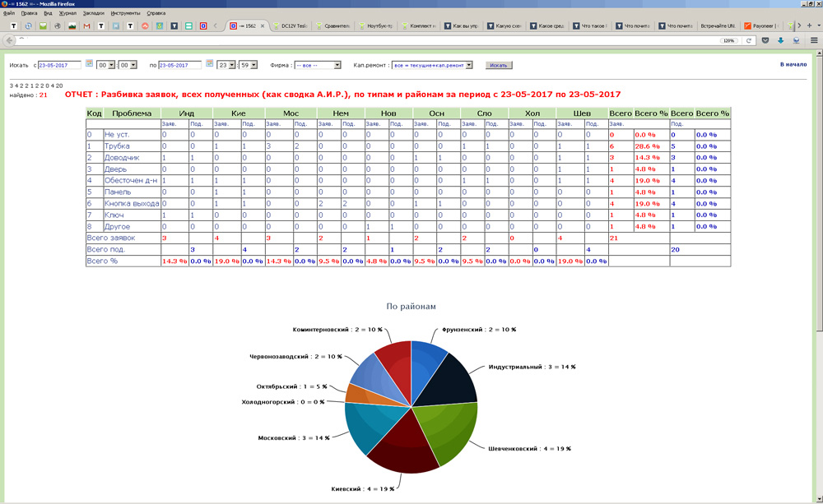
Task: Click the Pocket icon in the toolbar
Action: click(x=765, y=40)
